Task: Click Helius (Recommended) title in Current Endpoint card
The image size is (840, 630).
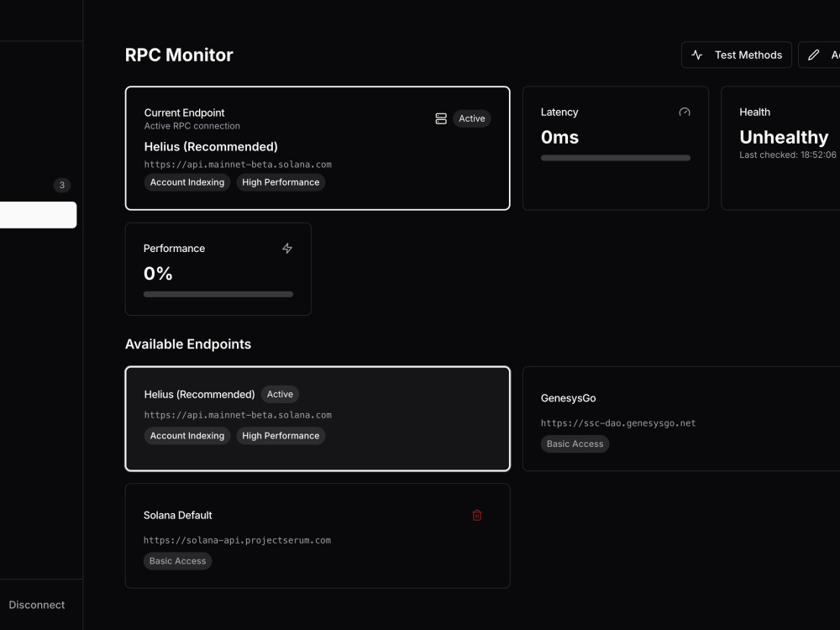Action: 211,147
